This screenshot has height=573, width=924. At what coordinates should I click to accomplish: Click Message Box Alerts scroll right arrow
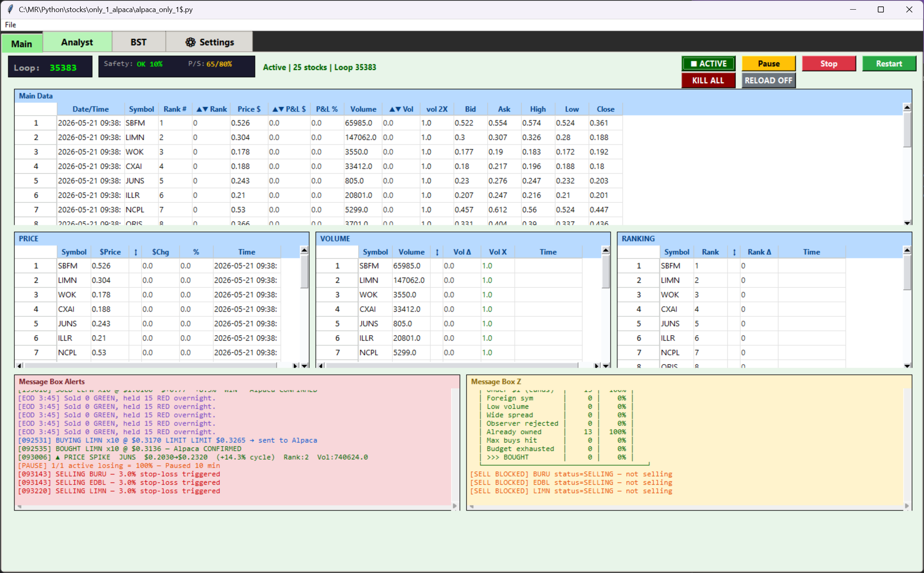coord(455,506)
